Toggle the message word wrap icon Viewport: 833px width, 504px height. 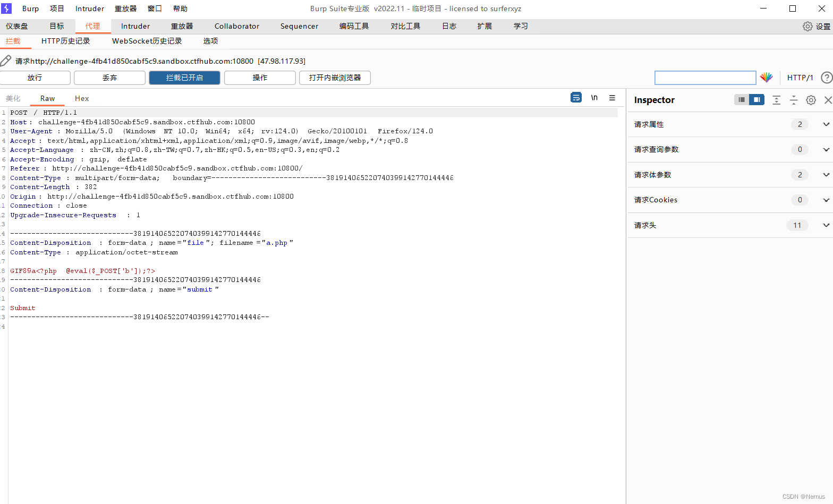576,97
